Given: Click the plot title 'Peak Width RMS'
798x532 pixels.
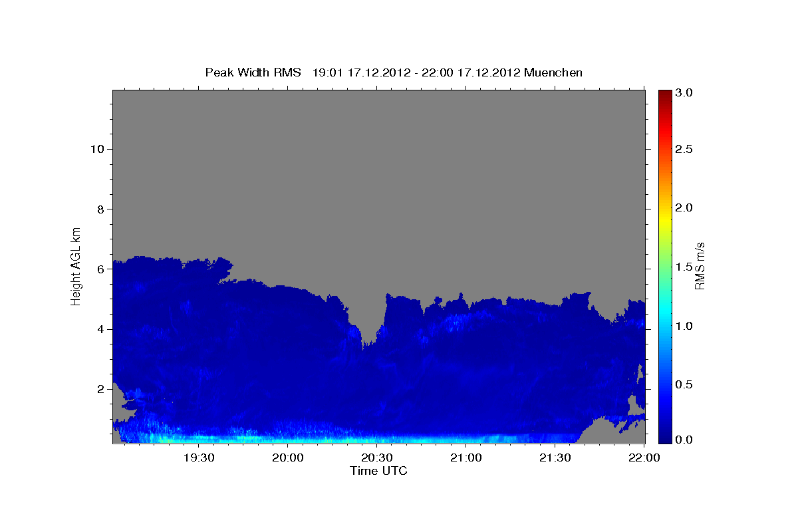Looking at the screenshot, I should click(253, 72).
